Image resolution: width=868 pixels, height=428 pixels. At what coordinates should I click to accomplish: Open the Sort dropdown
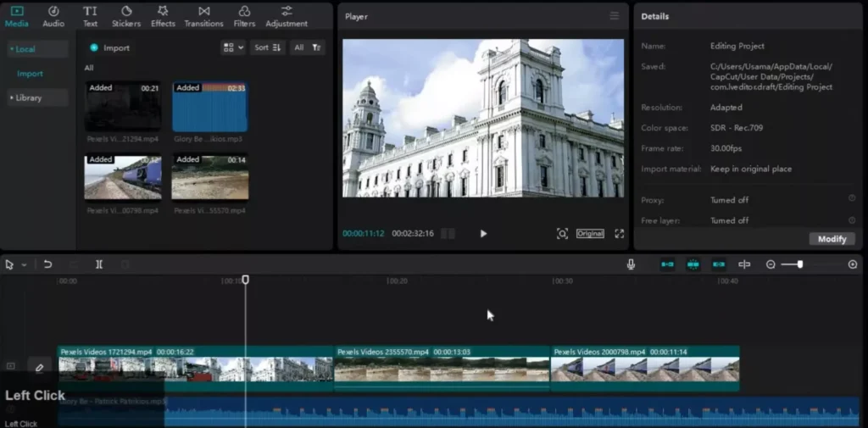pos(268,47)
